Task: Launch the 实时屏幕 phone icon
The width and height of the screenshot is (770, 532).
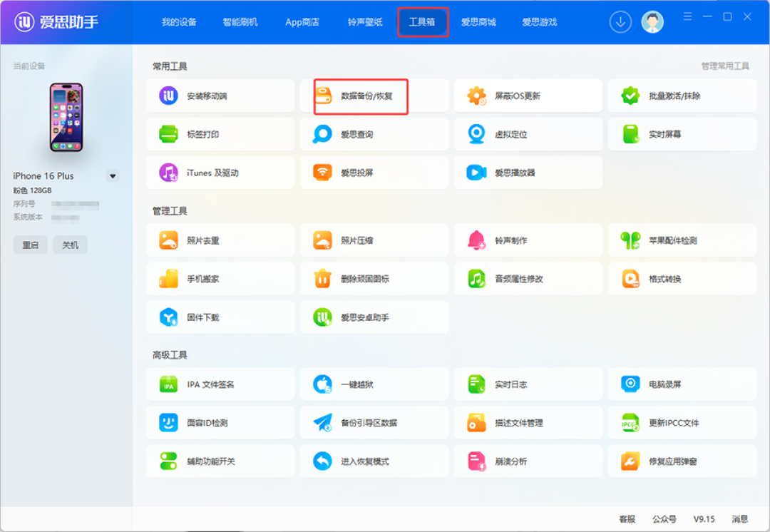Action: (630, 134)
